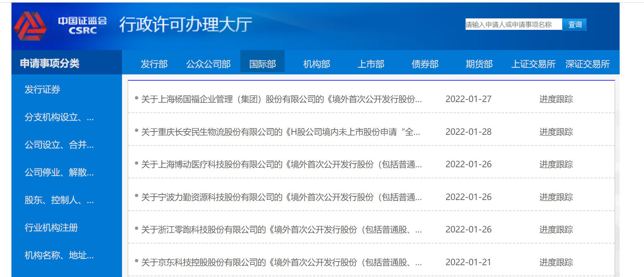Click the CSRC logo icon

pos(30,25)
